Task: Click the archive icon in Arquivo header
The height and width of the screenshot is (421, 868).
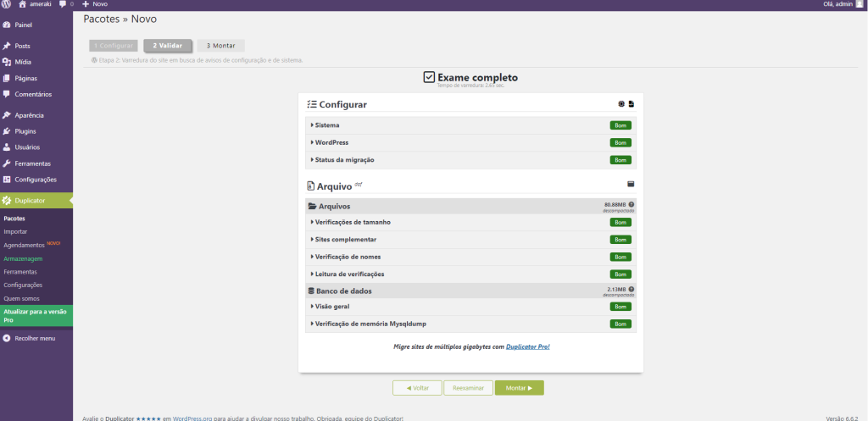Action: [631, 184]
